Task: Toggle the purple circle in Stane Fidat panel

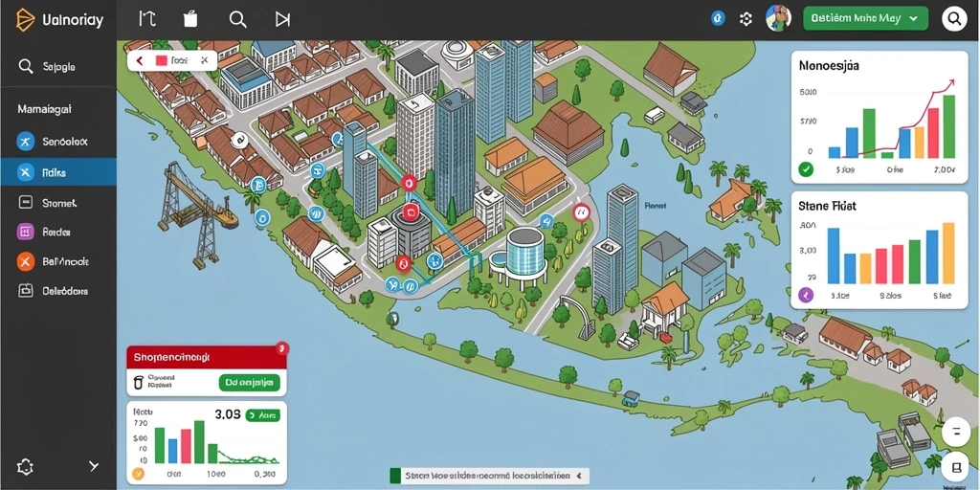Action: click(806, 295)
